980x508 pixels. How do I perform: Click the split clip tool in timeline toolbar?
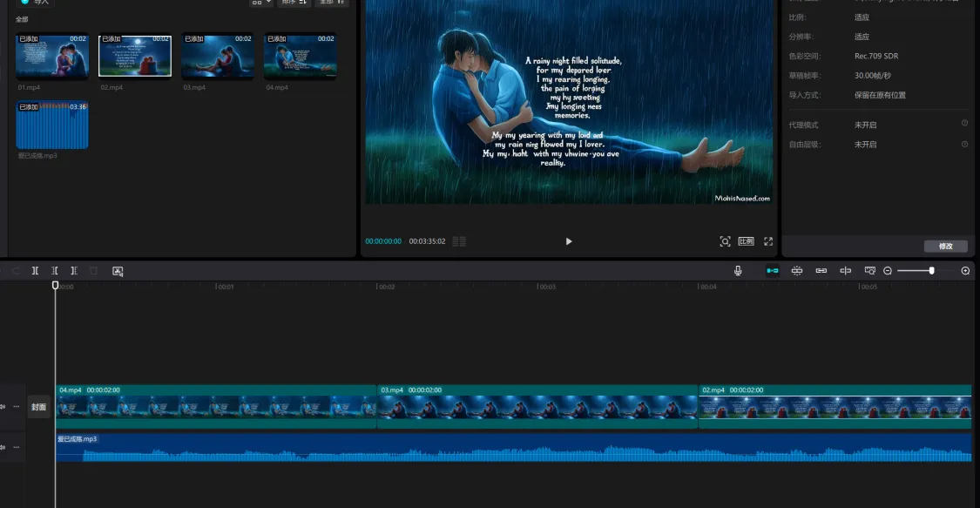[x=35, y=271]
